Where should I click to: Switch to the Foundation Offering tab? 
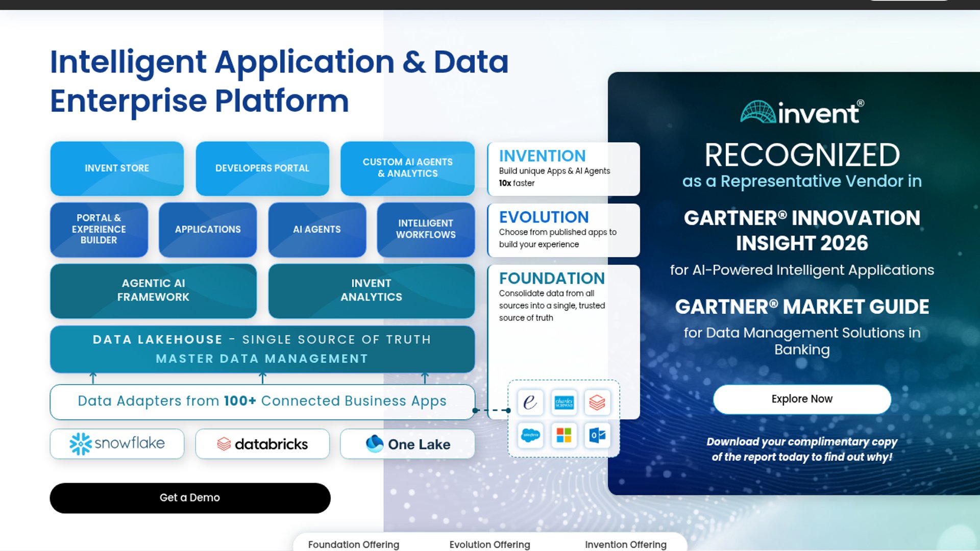[353, 544]
